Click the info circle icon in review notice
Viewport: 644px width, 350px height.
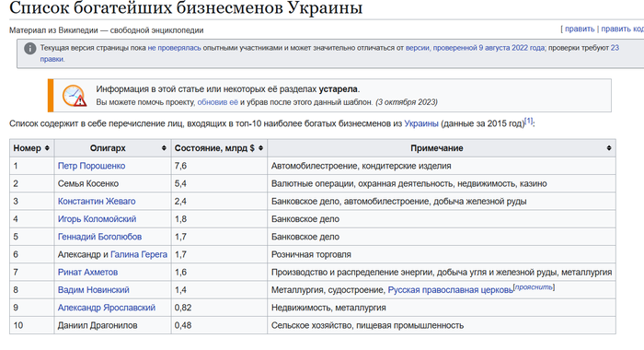tap(30, 49)
